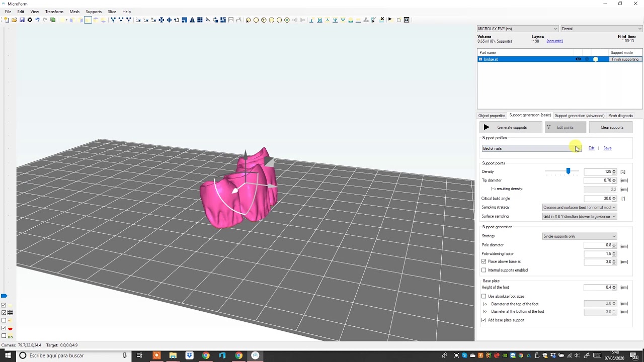Click the framed square icon at toolbar end
This screenshot has width=644, height=362.
(407, 20)
